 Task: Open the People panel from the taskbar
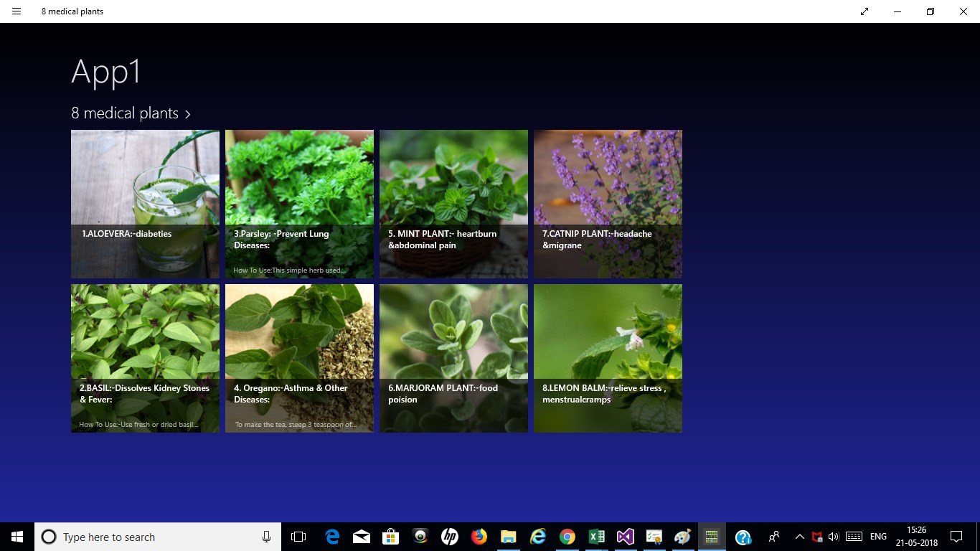pyautogui.click(x=774, y=536)
